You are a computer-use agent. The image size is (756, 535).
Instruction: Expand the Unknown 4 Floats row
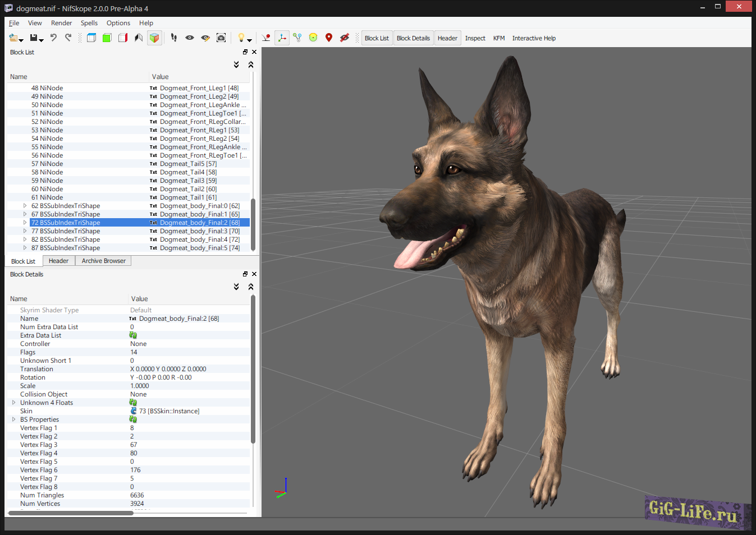point(14,402)
